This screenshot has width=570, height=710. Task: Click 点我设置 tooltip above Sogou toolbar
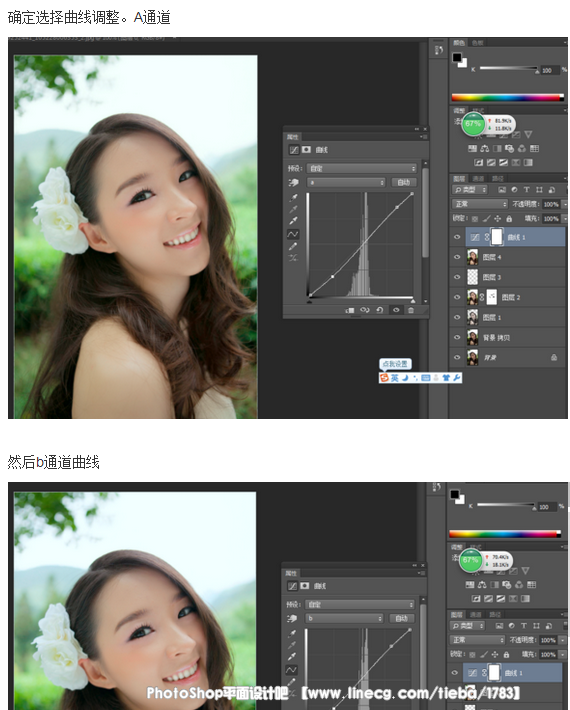point(395,364)
